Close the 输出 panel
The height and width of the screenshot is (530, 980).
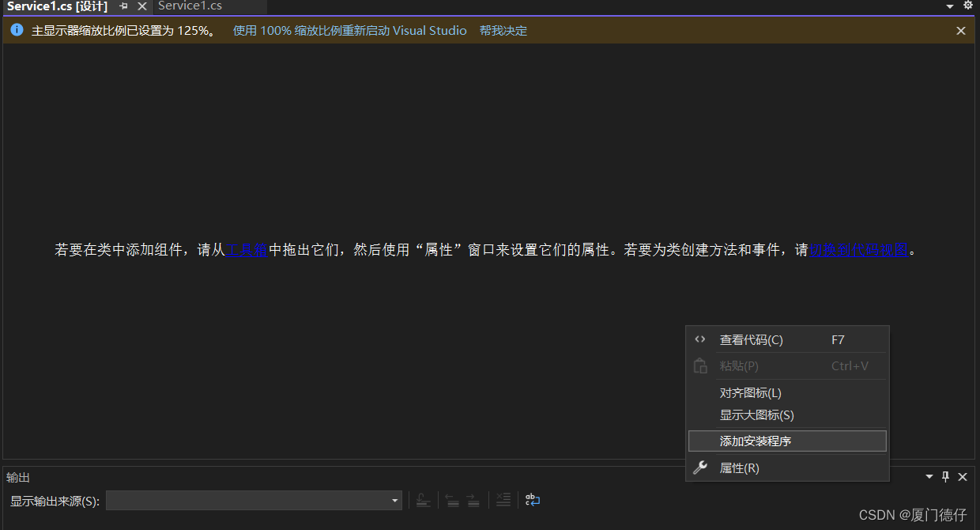pos(963,477)
